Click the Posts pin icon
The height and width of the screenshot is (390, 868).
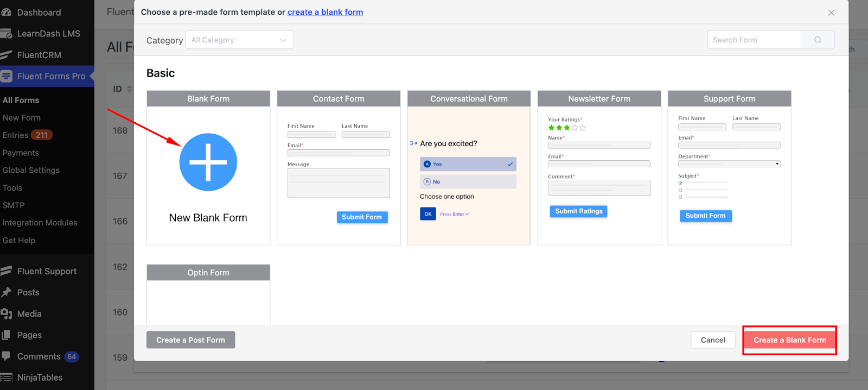6,292
